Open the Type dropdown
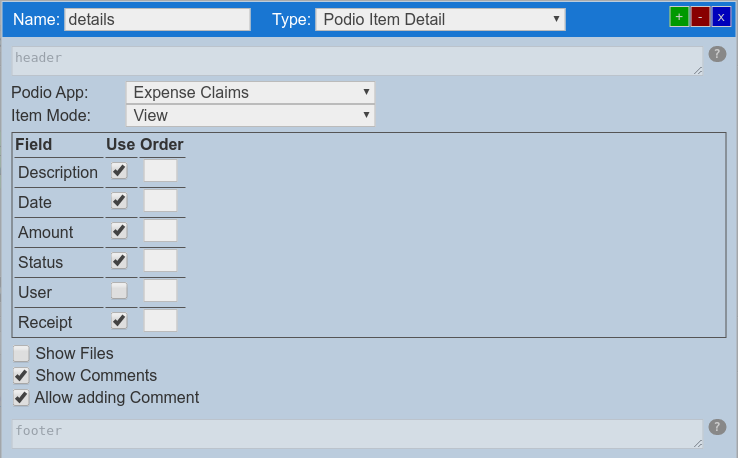Image resolution: width=738 pixels, height=458 pixels. [440, 19]
